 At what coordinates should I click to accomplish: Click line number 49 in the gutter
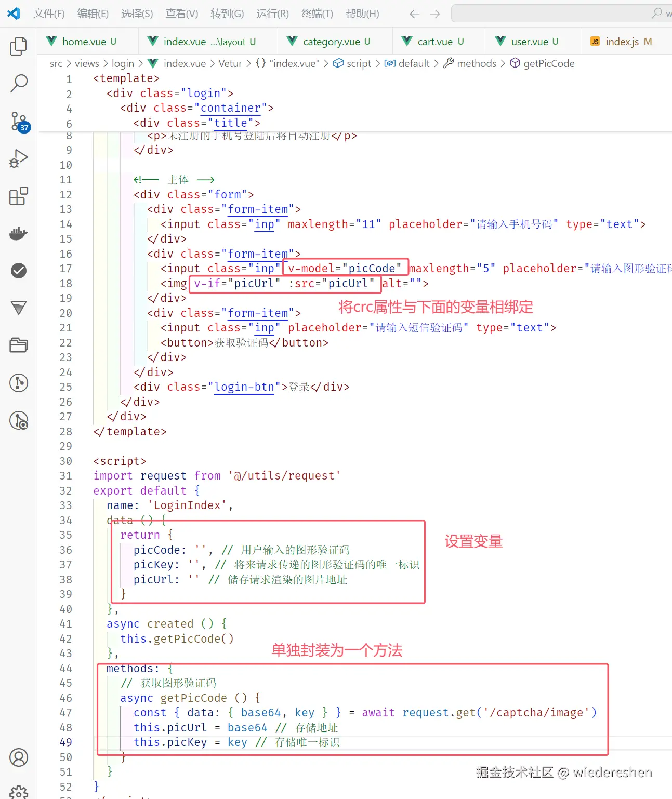click(66, 742)
